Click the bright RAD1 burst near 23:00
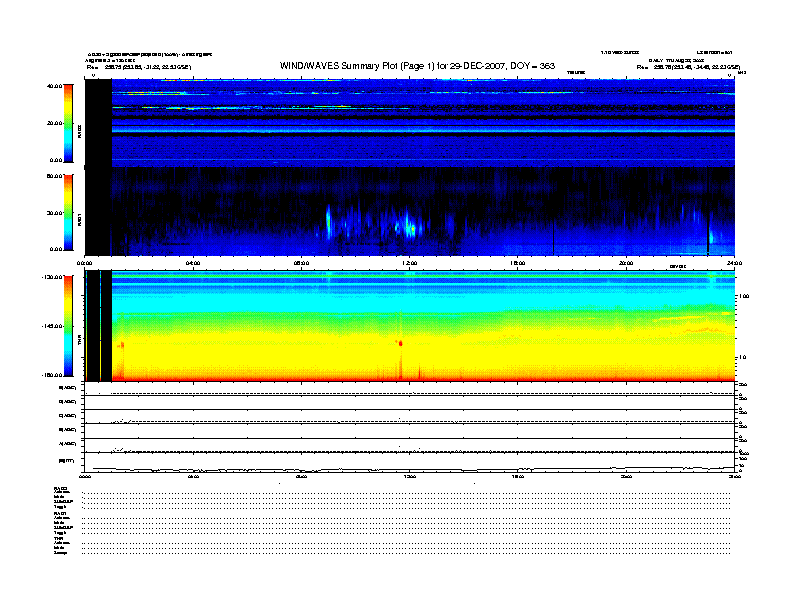The height and width of the screenshot is (612, 792). pos(711,236)
